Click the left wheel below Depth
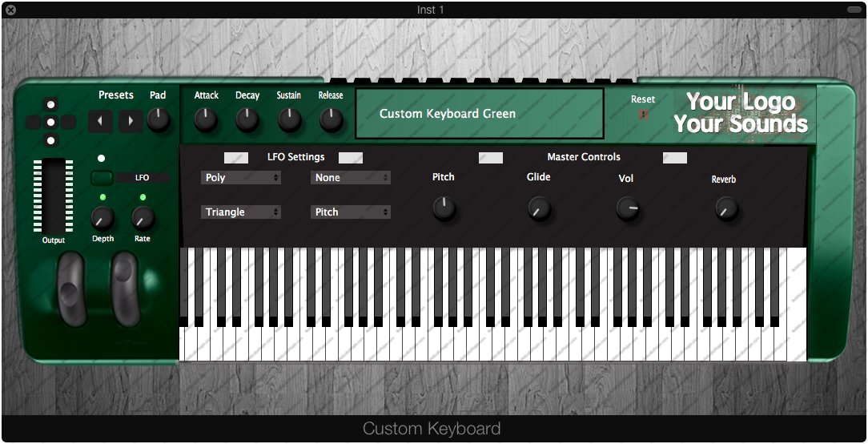This screenshot has height=444, width=868. [x=73, y=289]
